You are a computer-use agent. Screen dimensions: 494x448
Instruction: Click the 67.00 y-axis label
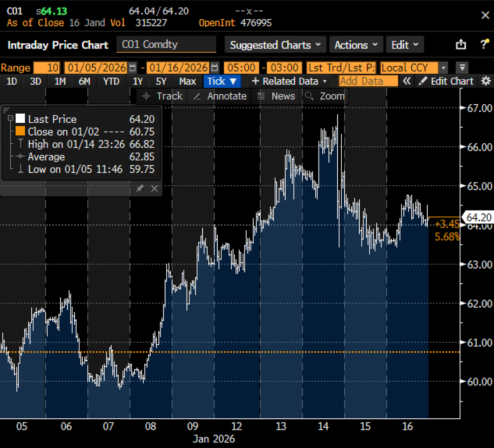pos(480,108)
